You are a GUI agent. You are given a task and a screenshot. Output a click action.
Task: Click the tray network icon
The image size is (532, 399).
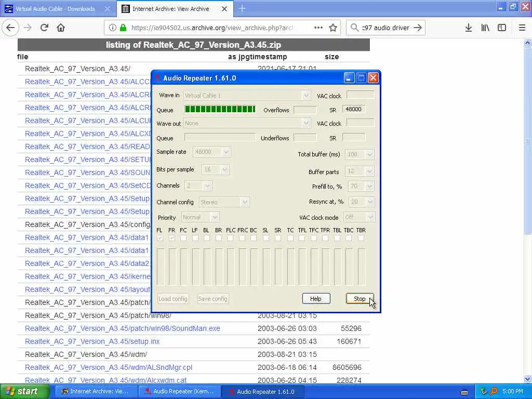[x=484, y=391]
